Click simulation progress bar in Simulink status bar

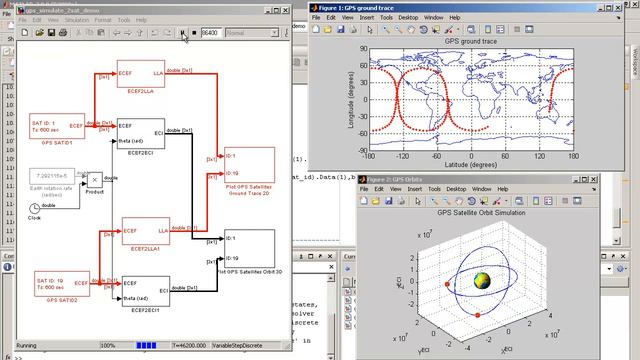[x=146, y=346]
